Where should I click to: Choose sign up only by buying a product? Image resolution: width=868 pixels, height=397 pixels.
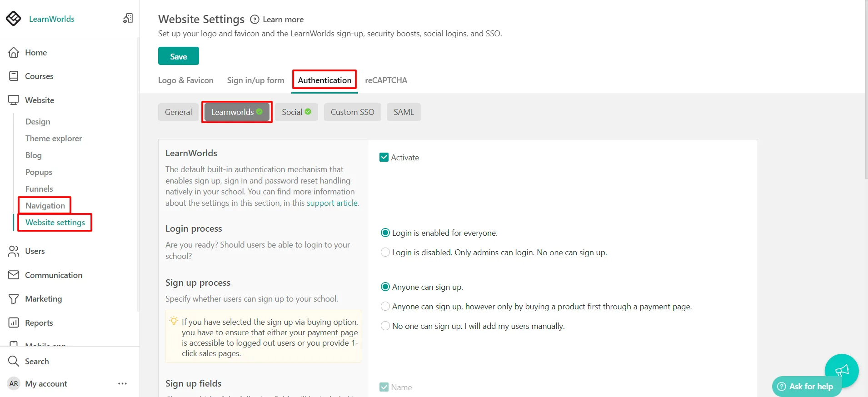pyautogui.click(x=385, y=307)
